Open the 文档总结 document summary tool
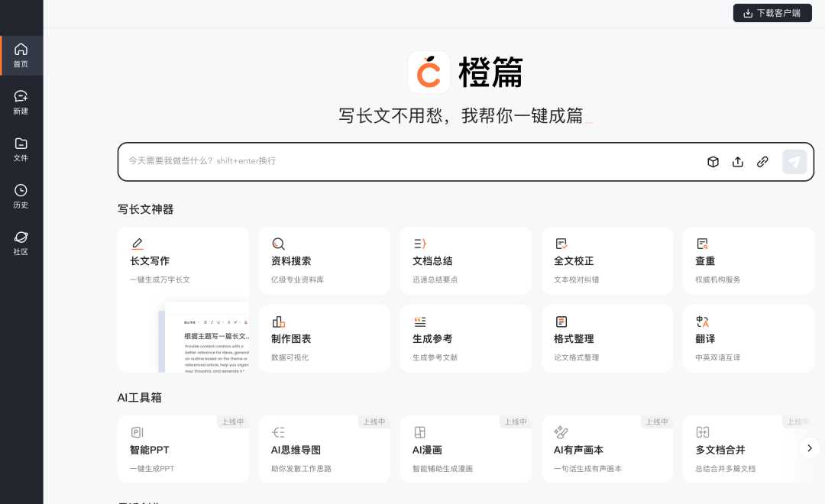This screenshot has width=825, height=504. [x=466, y=260]
